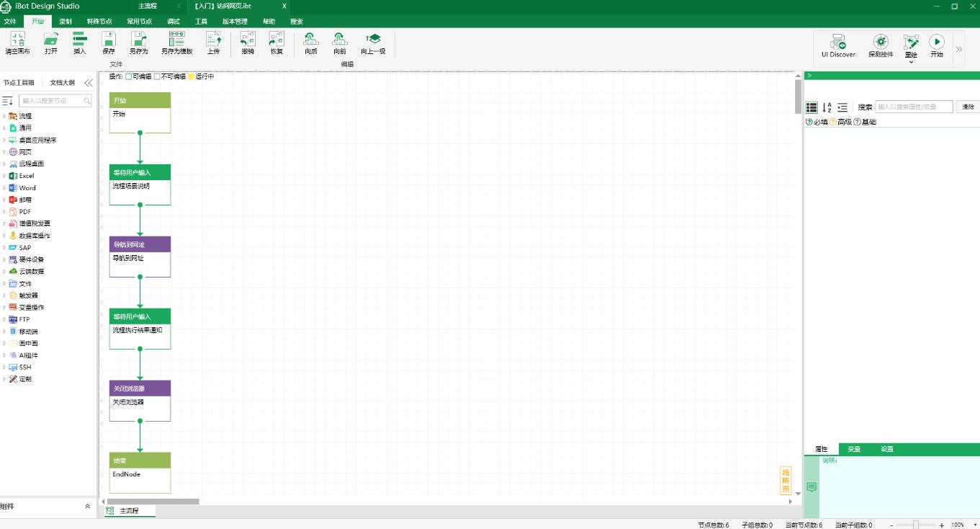Click the 探测控件 detect control icon
Viewport: 980px width, 529px height.
point(880,43)
